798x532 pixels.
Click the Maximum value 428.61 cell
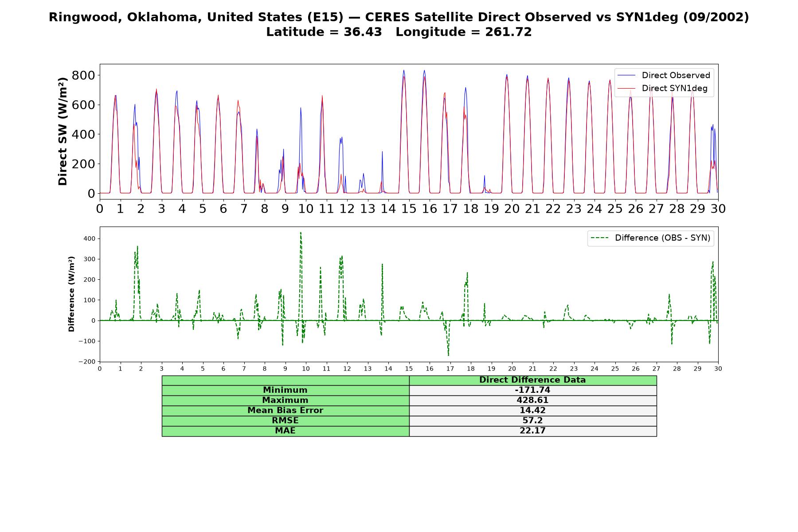(x=533, y=400)
